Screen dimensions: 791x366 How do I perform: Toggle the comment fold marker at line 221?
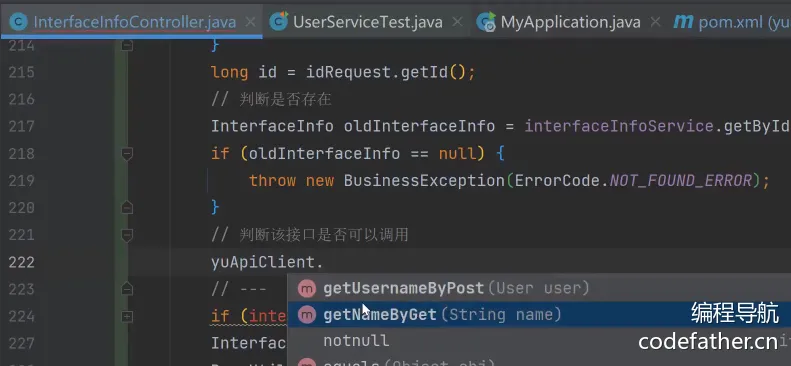pyautogui.click(x=127, y=235)
